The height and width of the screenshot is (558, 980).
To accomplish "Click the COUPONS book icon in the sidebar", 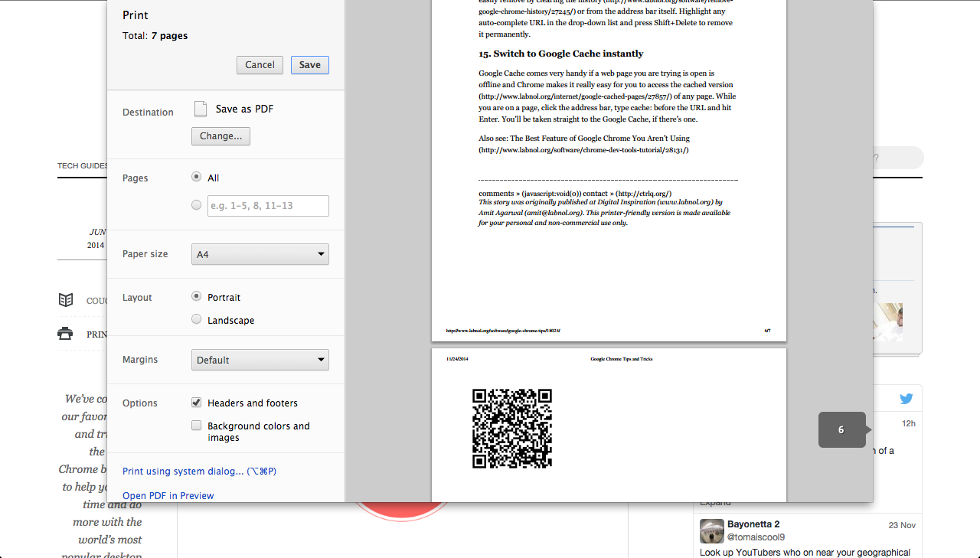I will [x=66, y=300].
